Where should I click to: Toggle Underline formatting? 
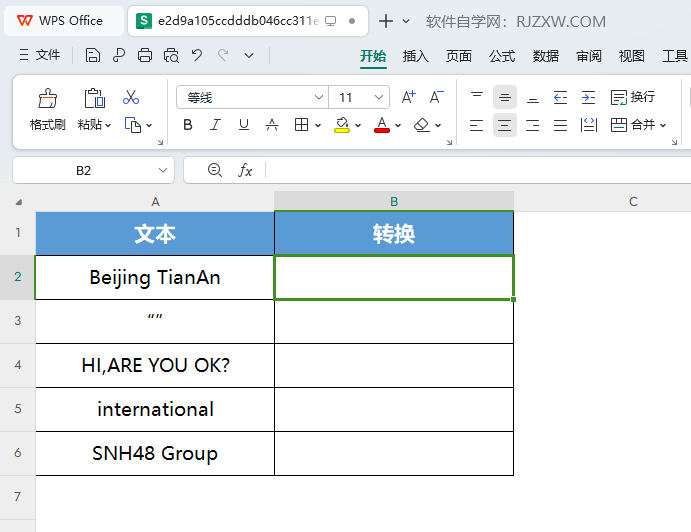[244, 125]
